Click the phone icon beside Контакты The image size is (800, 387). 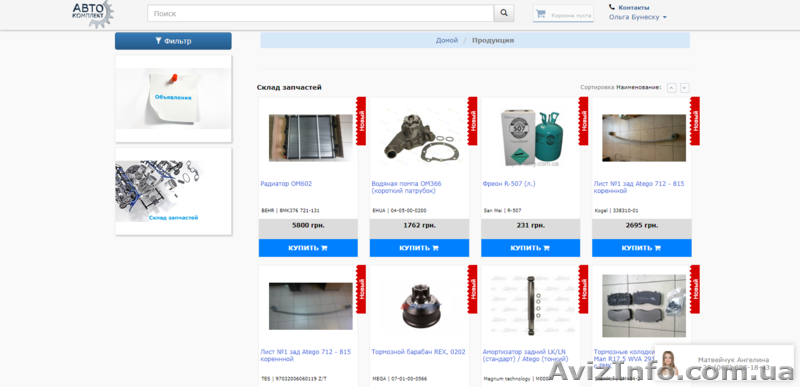pyautogui.click(x=612, y=7)
